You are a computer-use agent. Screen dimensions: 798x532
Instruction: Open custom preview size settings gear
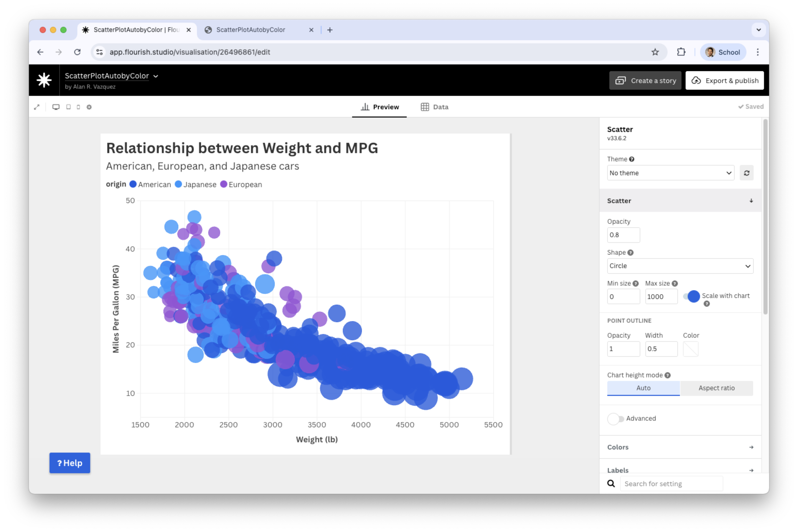tap(89, 107)
